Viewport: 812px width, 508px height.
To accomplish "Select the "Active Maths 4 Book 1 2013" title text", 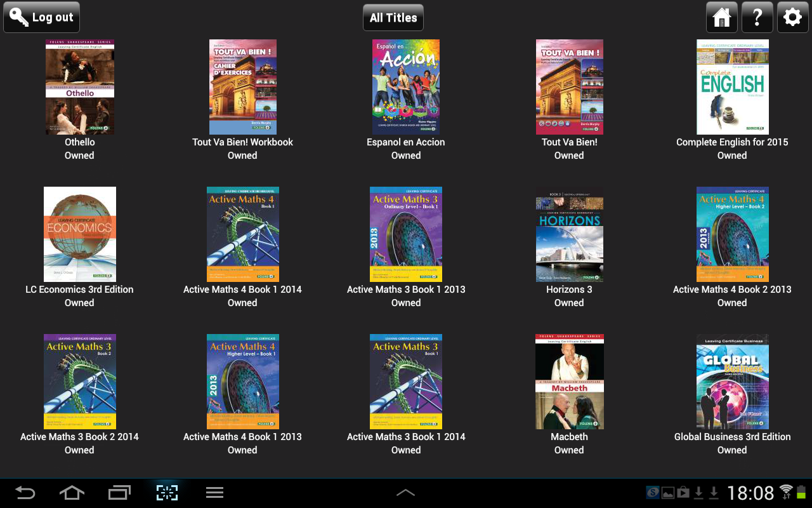I will (243, 437).
